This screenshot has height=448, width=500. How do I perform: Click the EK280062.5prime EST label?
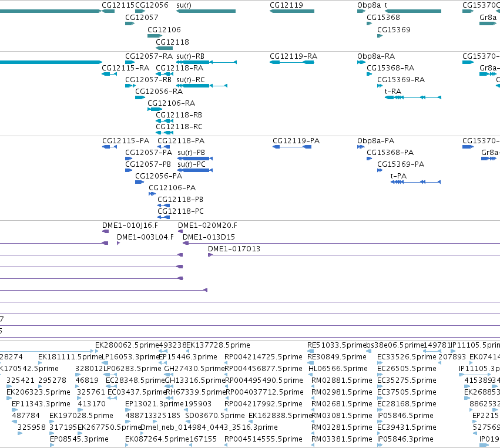(127, 345)
